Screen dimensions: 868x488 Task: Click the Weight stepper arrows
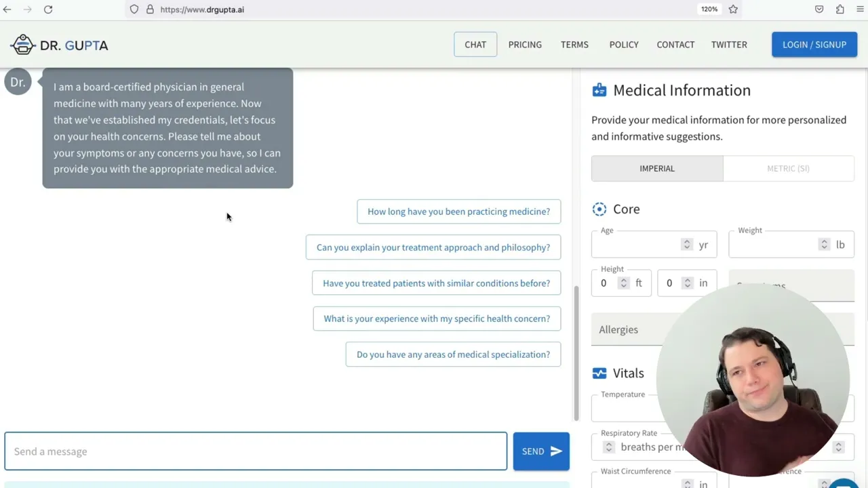pos(824,245)
